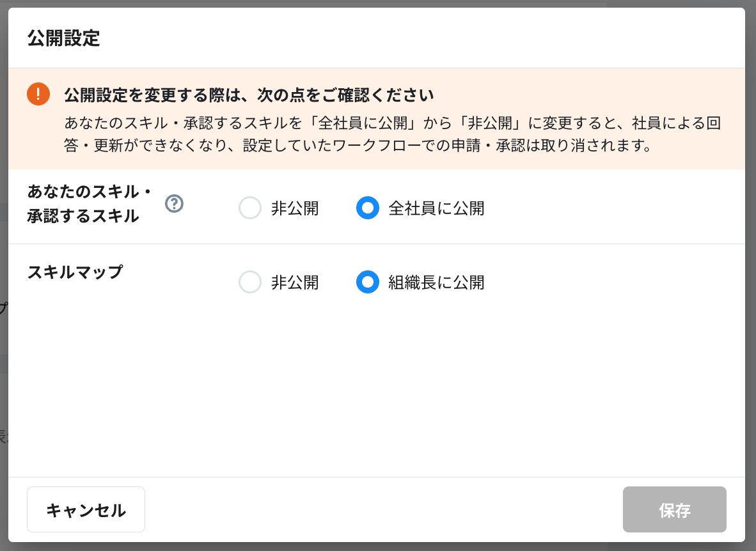Select 非公開 radio for スキルマップ

pyautogui.click(x=250, y=282)
